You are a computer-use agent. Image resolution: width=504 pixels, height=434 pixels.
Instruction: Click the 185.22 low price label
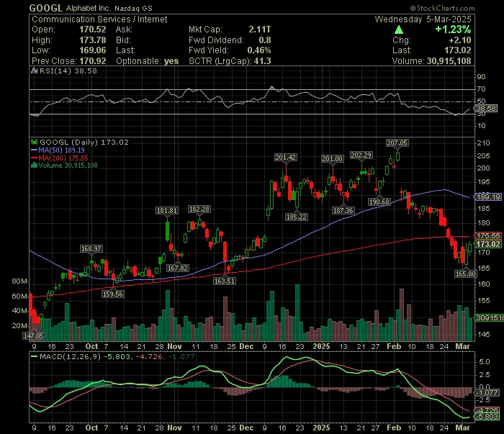click(297, 217)
